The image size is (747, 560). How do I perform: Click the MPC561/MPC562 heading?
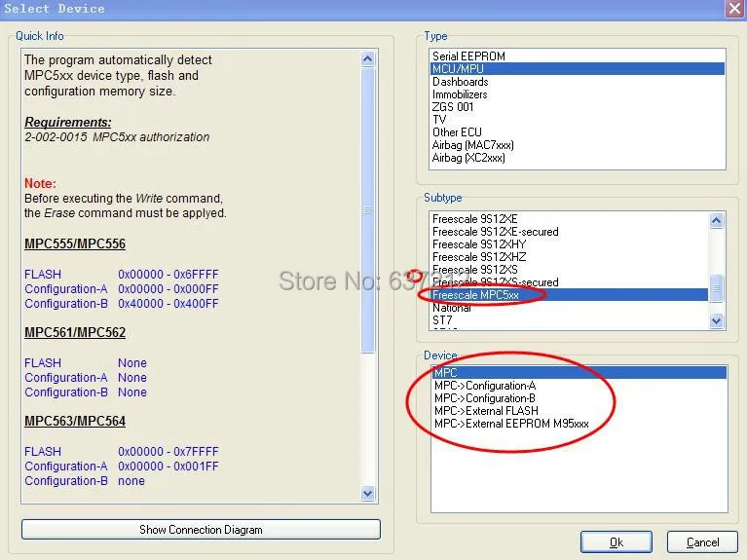click(75, 332)
